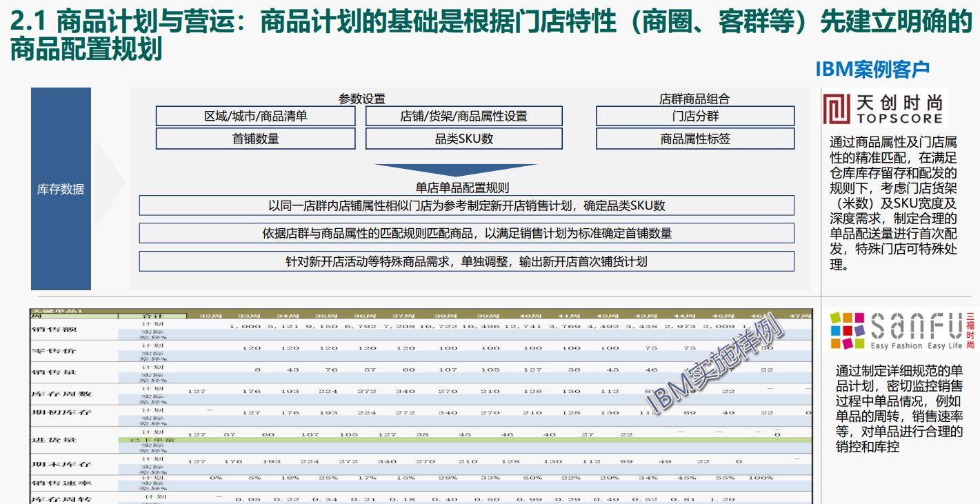This screenshot has height=504, width=980.
Task: Click the 32周 column header
Action: point(210,315)
